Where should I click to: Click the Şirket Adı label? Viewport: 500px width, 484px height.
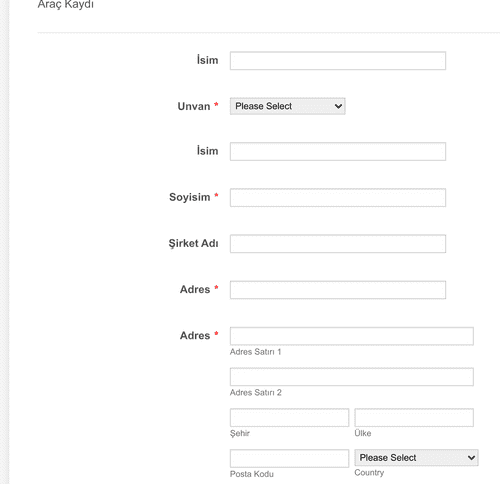[x=193, y=243]
